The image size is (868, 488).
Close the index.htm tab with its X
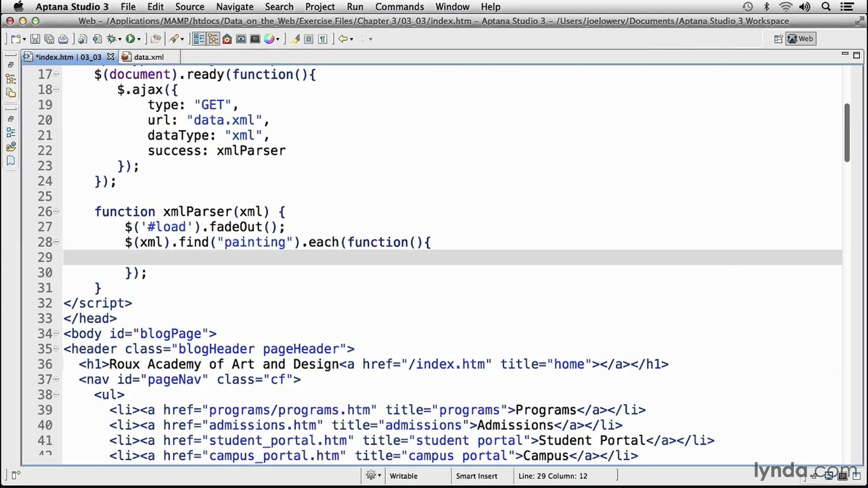[x=111, y=56]
